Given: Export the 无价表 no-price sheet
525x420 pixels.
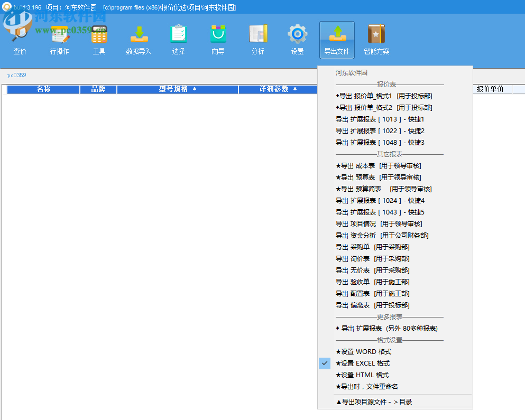Looking at the screenshot, I should click(x=373, y=270).
